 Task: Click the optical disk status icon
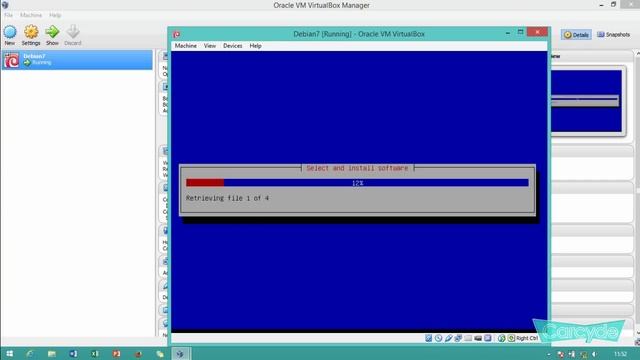(438, 338)
